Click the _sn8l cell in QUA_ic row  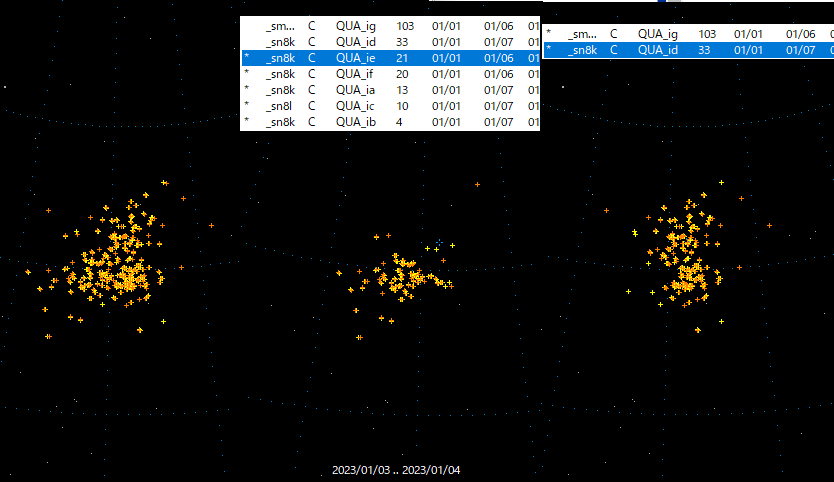[x=280, y=106]
